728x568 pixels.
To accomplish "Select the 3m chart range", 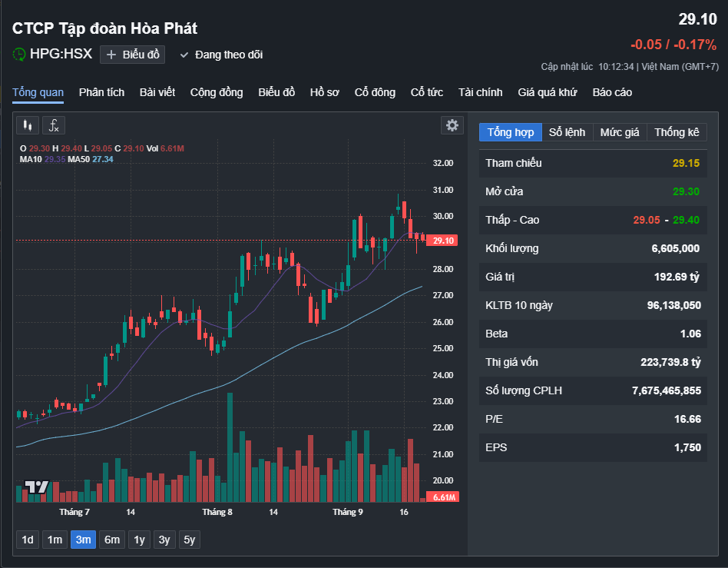I will (83, 540).
